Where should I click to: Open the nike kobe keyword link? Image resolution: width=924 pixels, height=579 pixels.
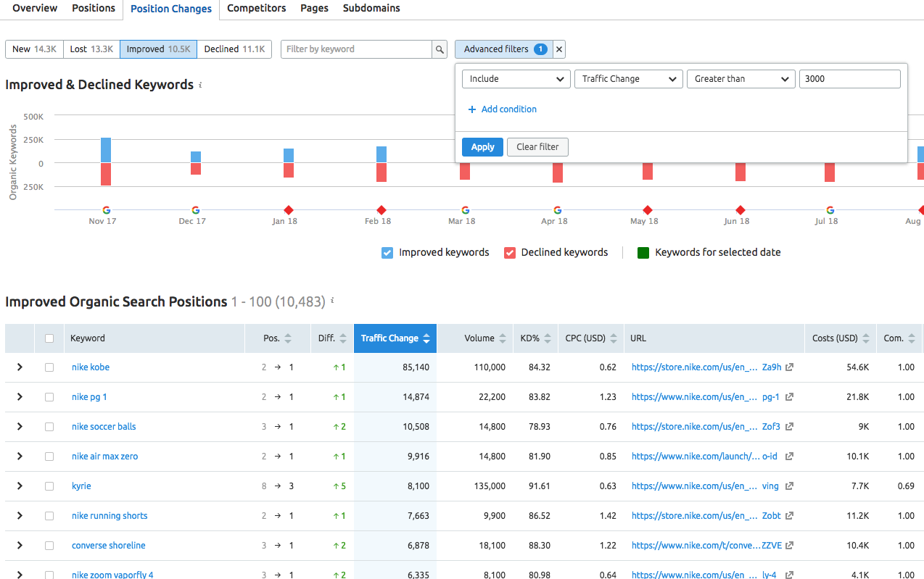[91, 367]
